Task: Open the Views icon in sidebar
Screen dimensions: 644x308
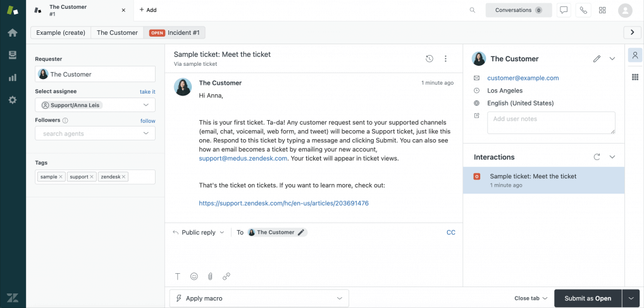Action: [12, 55]
